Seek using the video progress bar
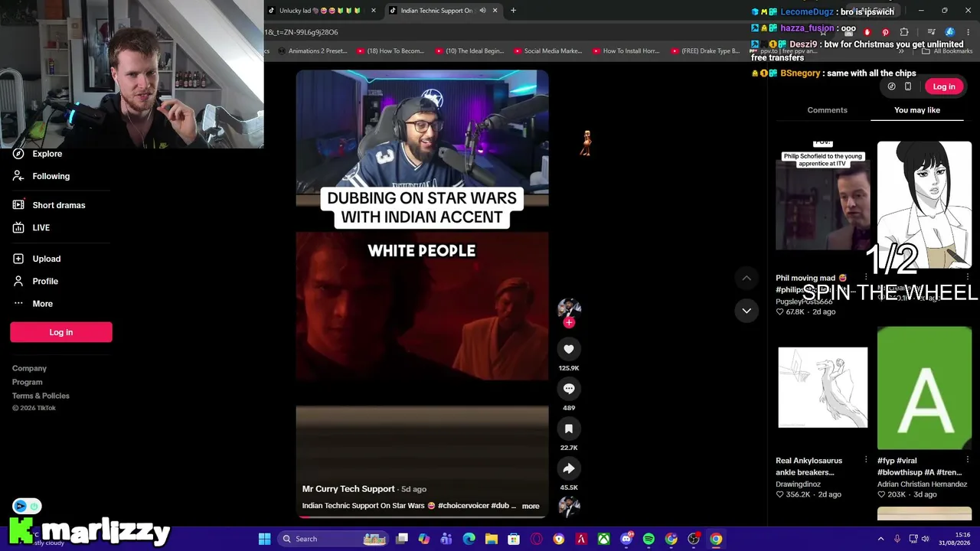 pyautogui.click(x=422, y=517)
